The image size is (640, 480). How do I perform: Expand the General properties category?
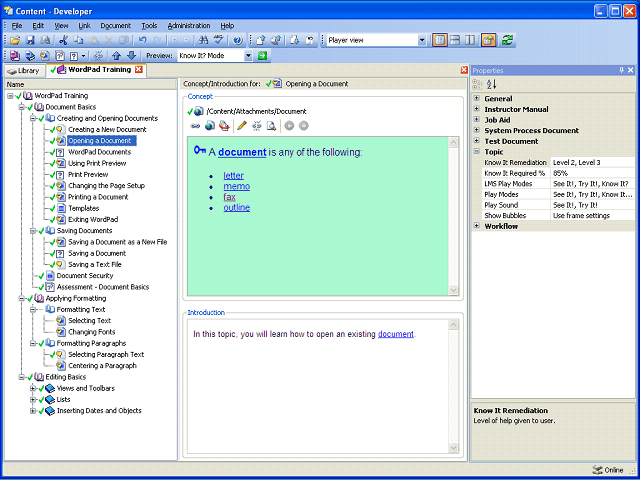pyautogui.click(x=476, y=98)
